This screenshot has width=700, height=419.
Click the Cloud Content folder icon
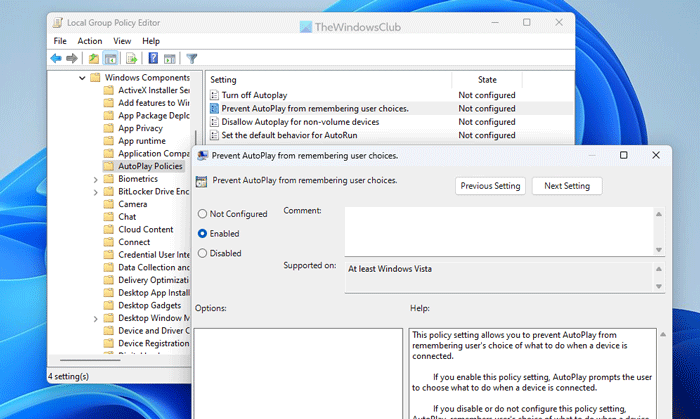click(108, 229)
